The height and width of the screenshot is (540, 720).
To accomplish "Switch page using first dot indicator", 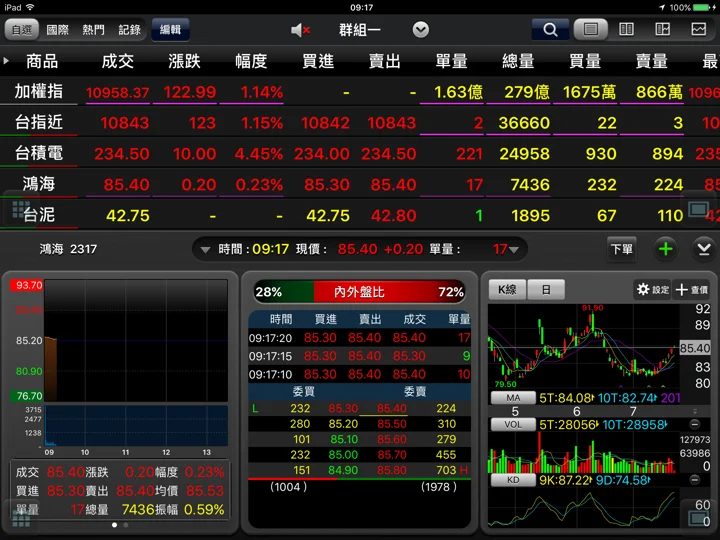I will [114, 525].
